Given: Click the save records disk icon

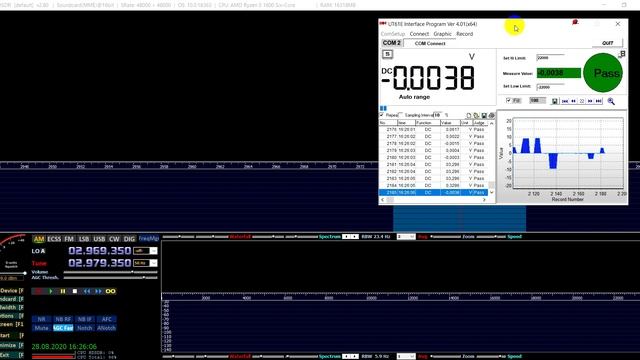Looking at the screenshot, I should [x=484, y=116].
